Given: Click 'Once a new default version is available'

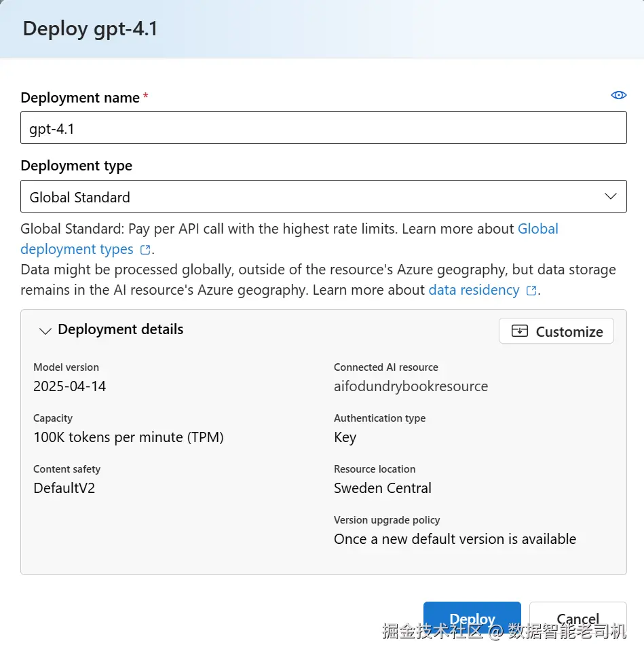Looking at the screenshot, I should 455,538.
